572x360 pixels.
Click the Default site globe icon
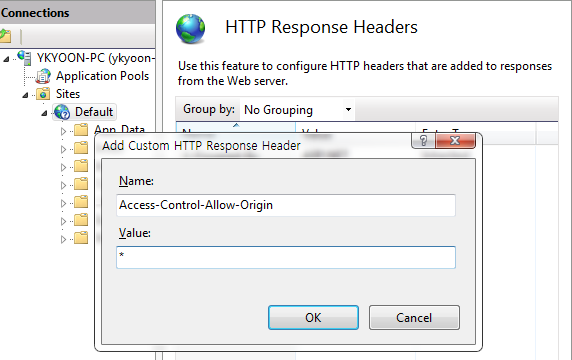point(63,112)
